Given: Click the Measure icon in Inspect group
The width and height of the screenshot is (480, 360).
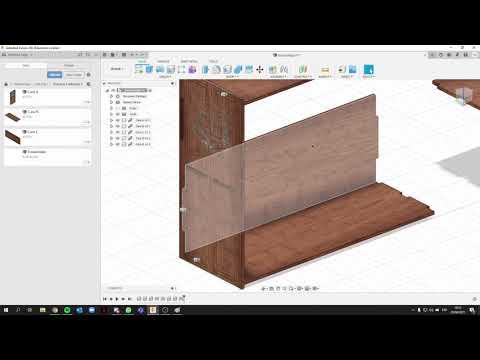Looking at the screenshot, I should tap(325, 69).
